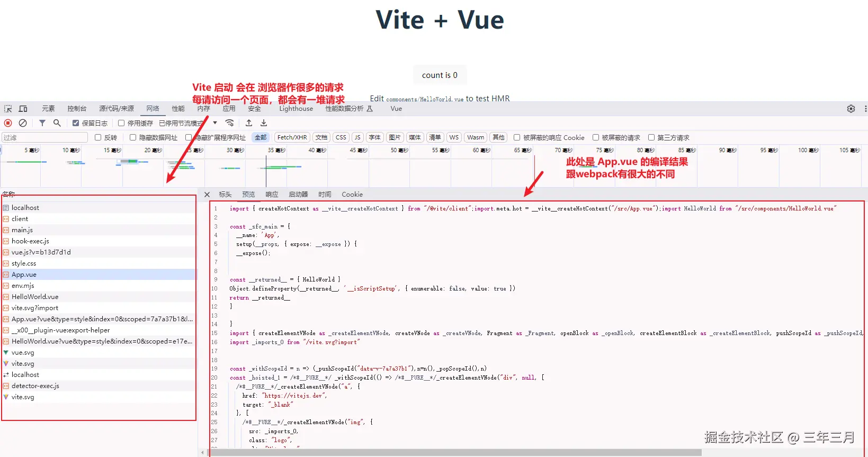The image size is (868, 457).
Task: Toggle the device toolbar icon
Action: point(23,109)
